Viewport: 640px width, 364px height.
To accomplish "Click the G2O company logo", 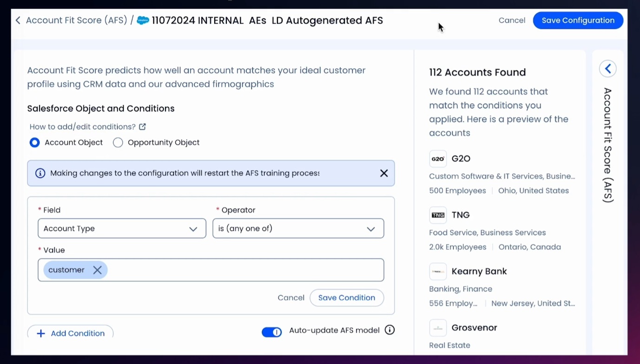I will [x=438, y=159].
